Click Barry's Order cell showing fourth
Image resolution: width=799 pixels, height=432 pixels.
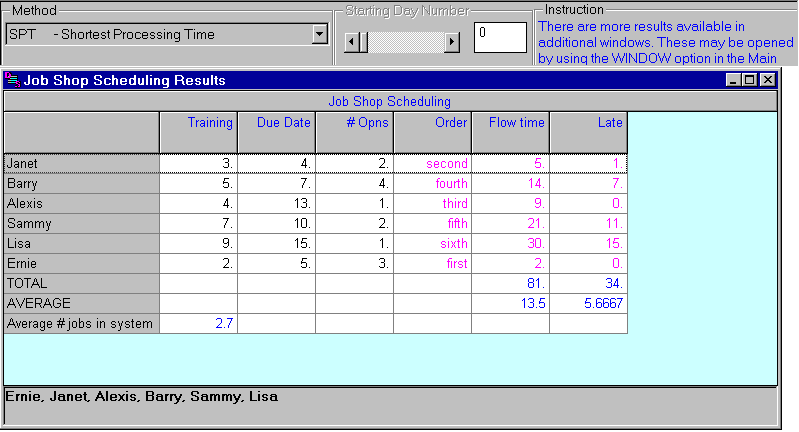[x=432, y=184]
